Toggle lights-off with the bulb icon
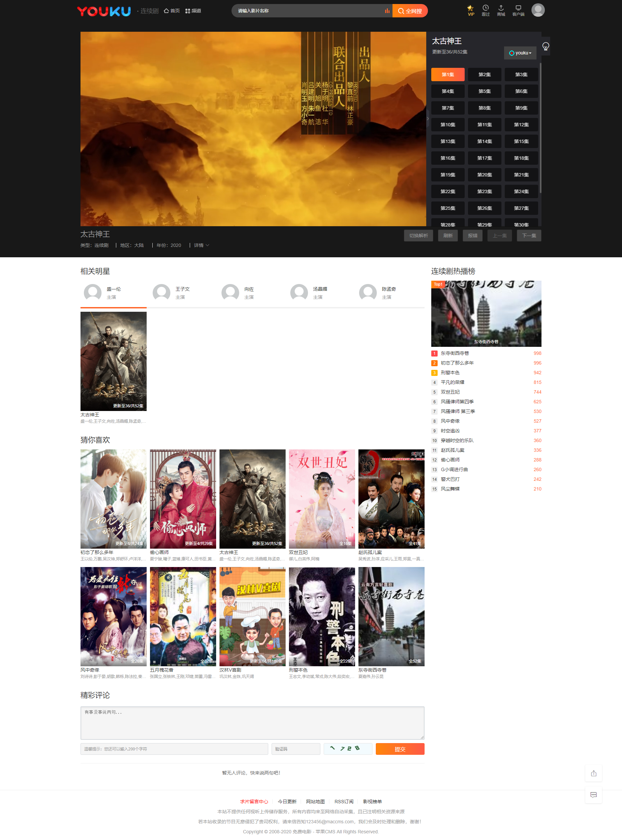The height and width of the screenshot is (840, 622). click(x=546, y=46)
